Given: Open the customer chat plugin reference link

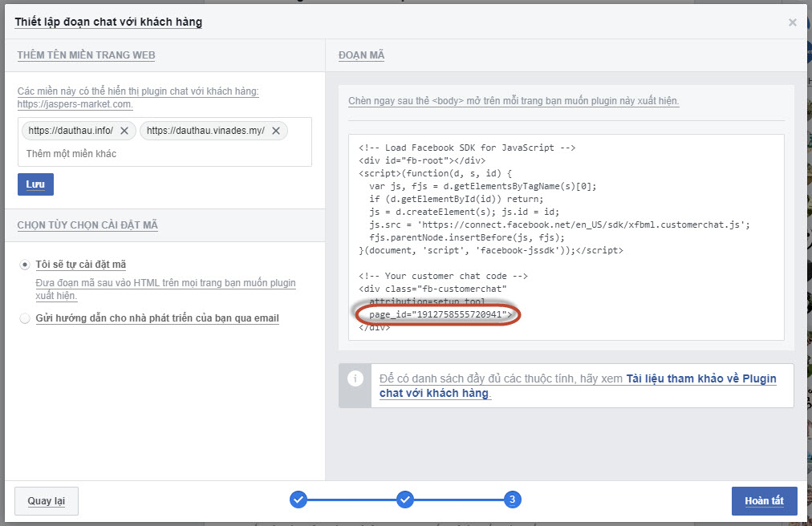Looking at the screenshot, I should pos(578,386).
